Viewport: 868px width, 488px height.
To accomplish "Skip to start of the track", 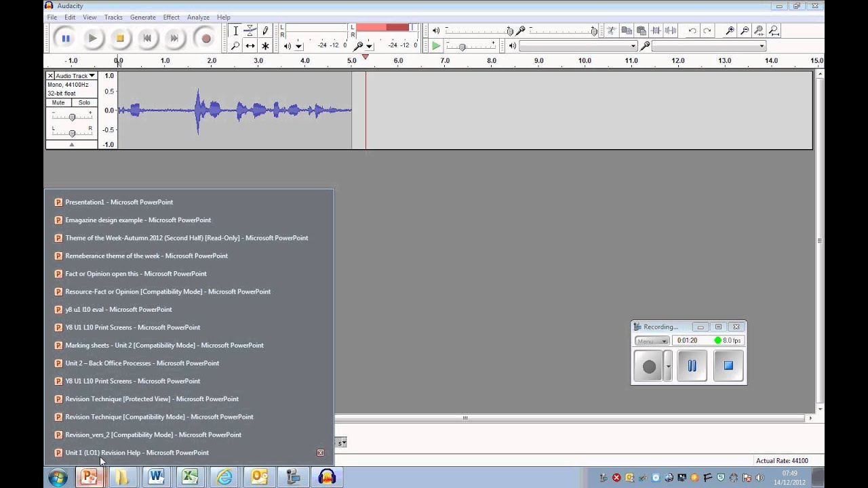I will coord(147,39).
